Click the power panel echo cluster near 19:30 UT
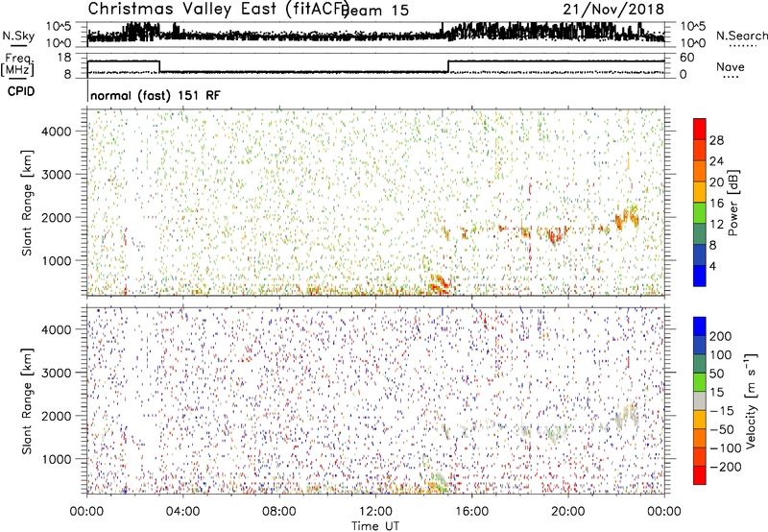This screenshot has height=532, width=768. [555, 235]
